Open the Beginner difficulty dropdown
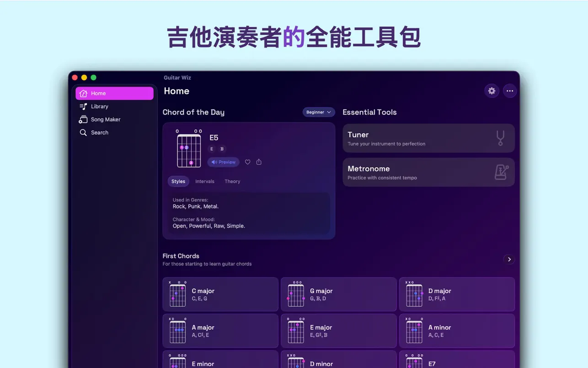 tap(319, 112)
